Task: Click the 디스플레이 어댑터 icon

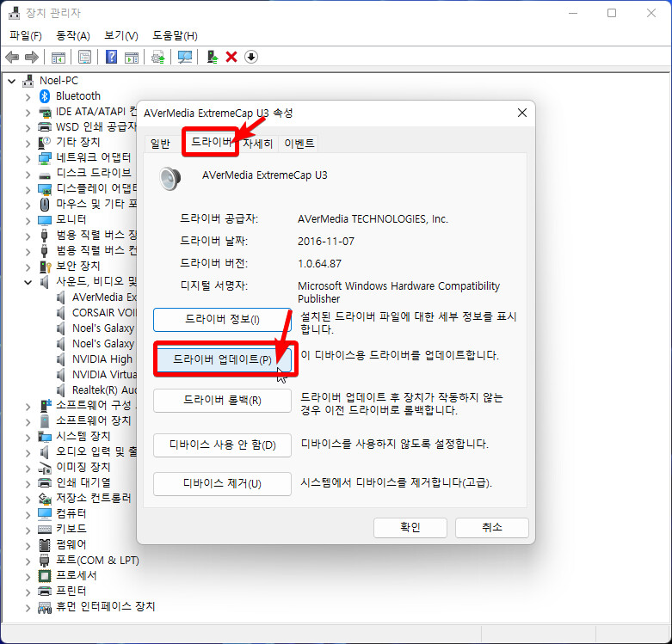Action: (x=45, y=189)
